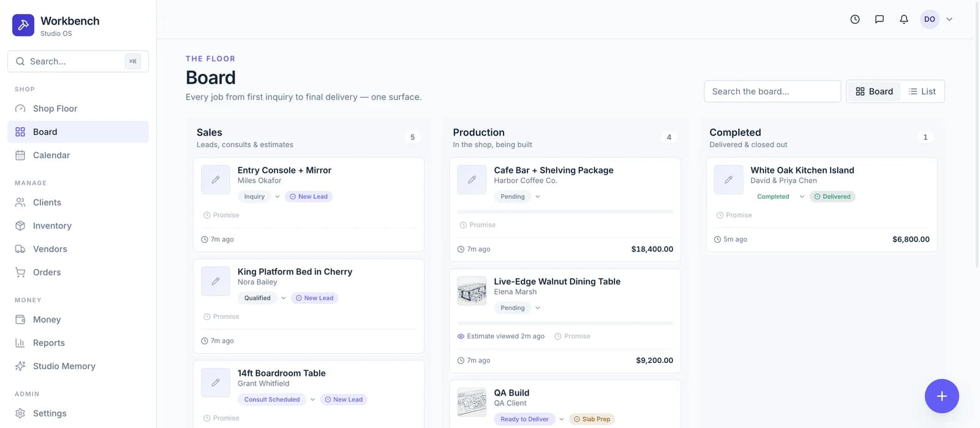Open the DO user avatar
Screen dimensions: 980x428
930,19
